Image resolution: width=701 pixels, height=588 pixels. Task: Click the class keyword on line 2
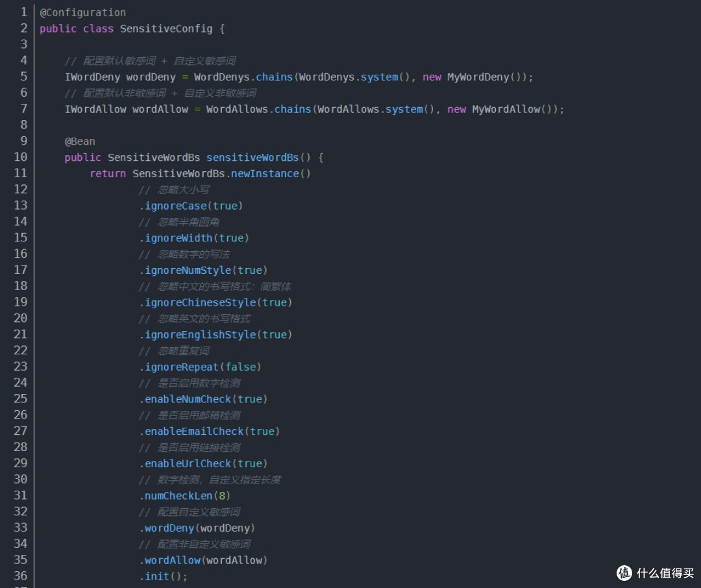point(99,29)
